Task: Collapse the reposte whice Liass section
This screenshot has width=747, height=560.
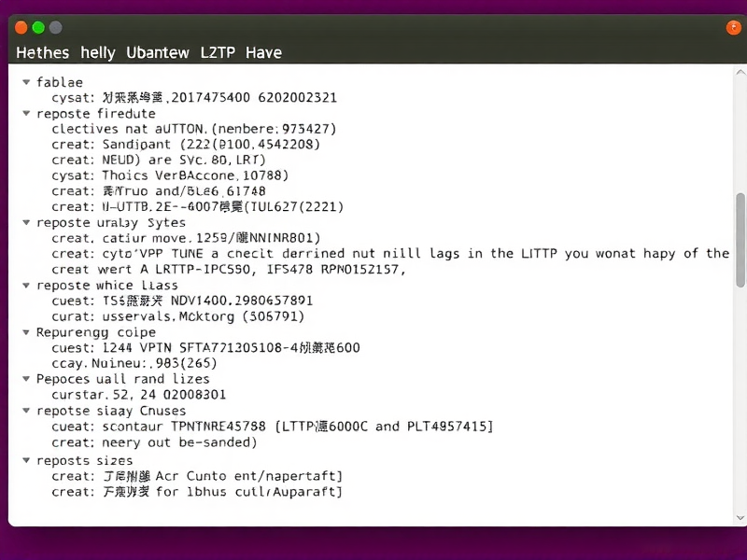Action: 25,285
